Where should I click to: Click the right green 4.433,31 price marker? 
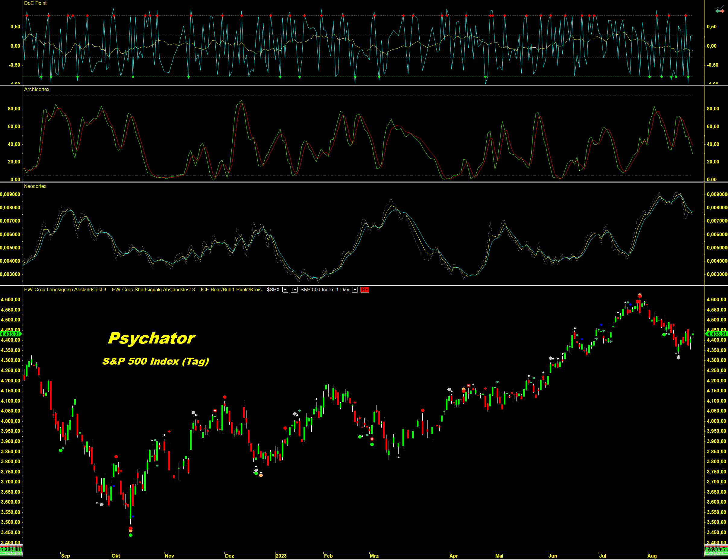716,334
